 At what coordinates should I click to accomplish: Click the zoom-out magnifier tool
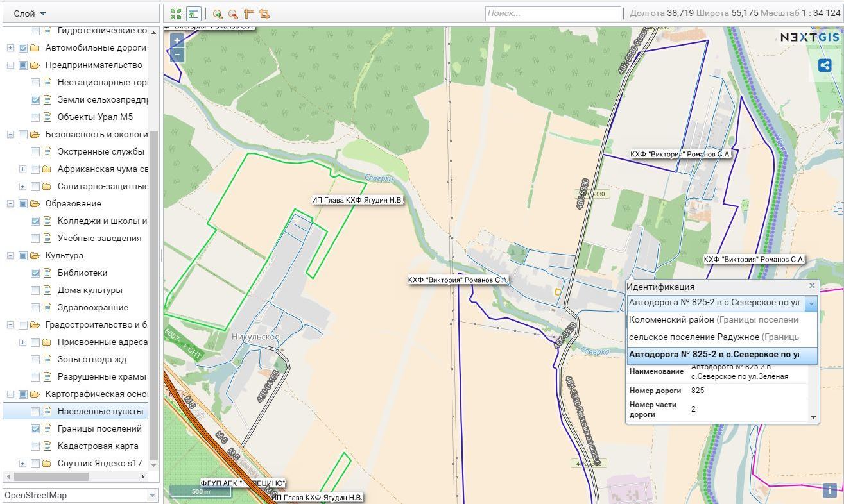pyautogui.click(x=232, y=13)
